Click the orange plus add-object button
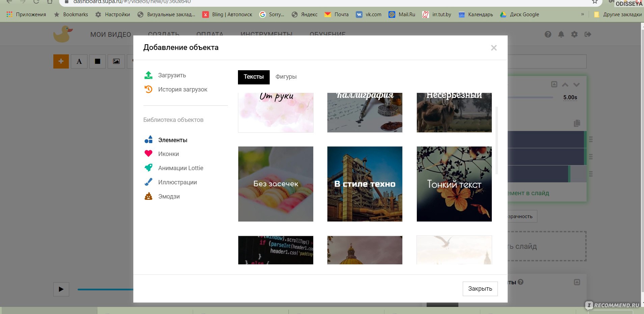Image resolution: width=644 pixels, height=314 pixels. click(x=61, y=61)
